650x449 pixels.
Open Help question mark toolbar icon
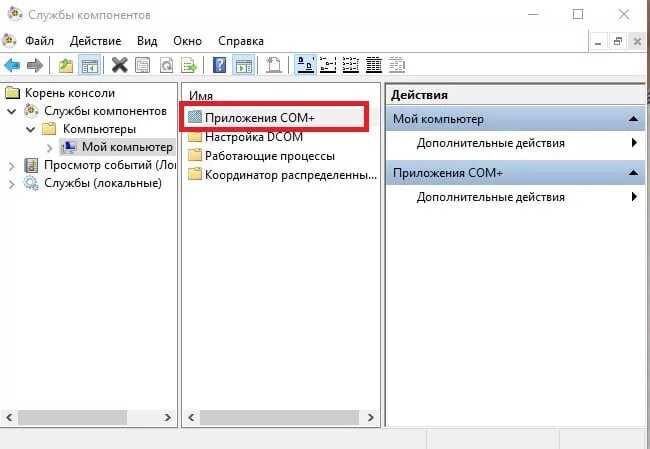219,65
